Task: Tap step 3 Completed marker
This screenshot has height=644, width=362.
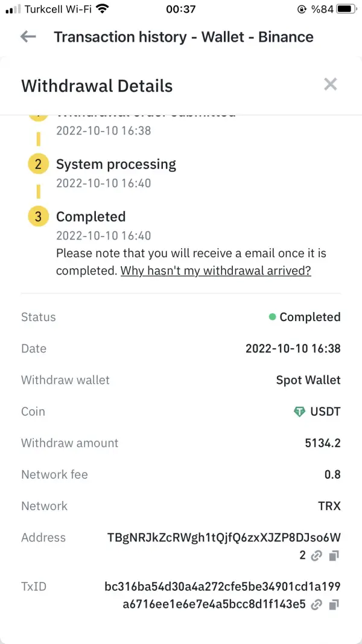Action: 38,217
